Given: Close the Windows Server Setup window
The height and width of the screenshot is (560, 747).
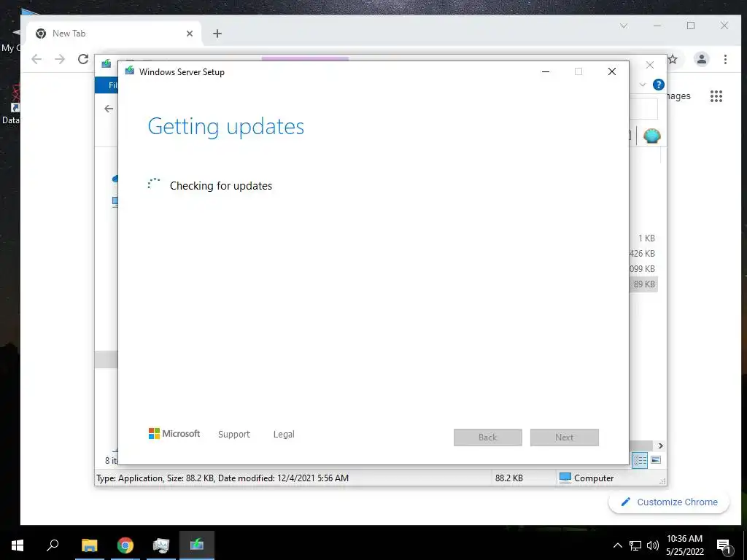Looking at the screenshot, I should (612, 71).
